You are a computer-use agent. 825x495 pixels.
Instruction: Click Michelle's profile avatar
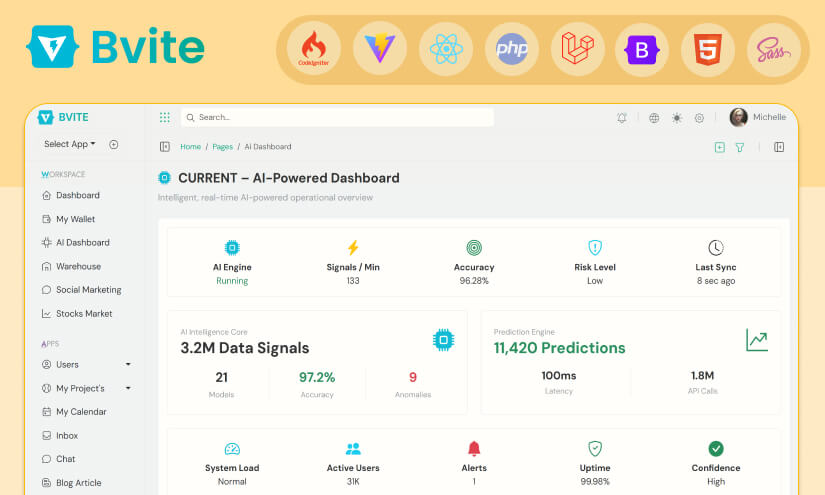[x=739, y=117]
